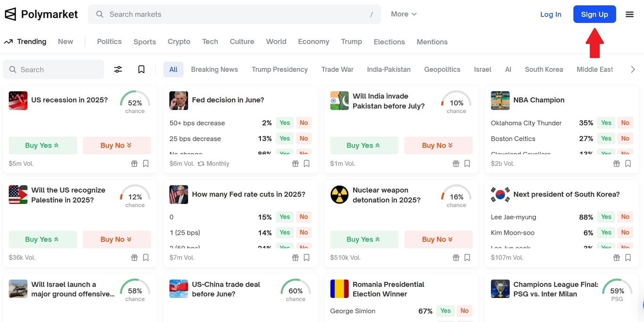
Task: Bookmark the Nuclear weapon detonation market
Action: tap(467, 257)
